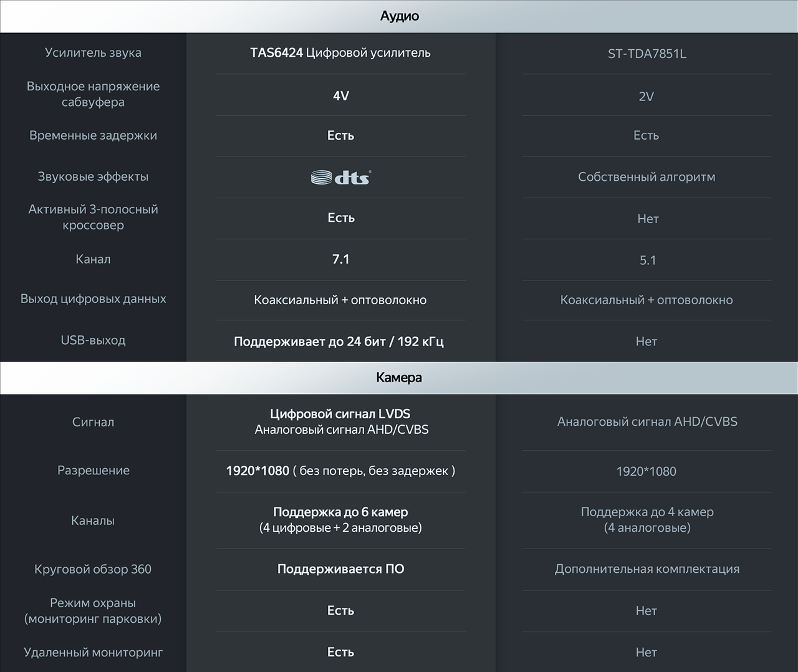Click the Усилитель звука row label
Image resolution: width=798 pixels, height=672 pixels.
point(93,52)
